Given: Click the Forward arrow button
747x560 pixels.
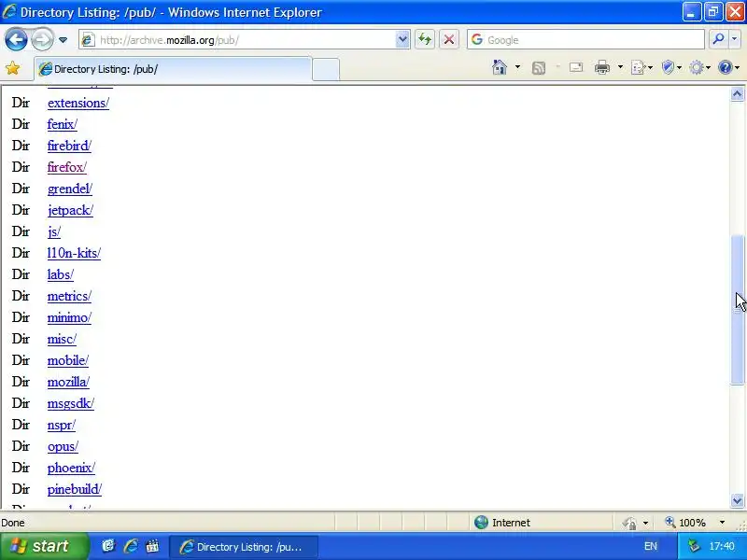Looking at the screenshot, I should [x=42, y=39].
